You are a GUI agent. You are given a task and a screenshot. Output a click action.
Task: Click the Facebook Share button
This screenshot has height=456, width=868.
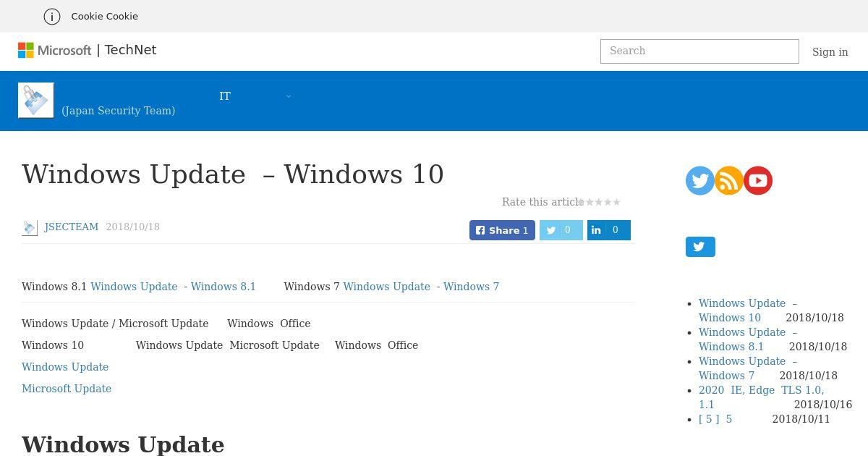point(502,230)
